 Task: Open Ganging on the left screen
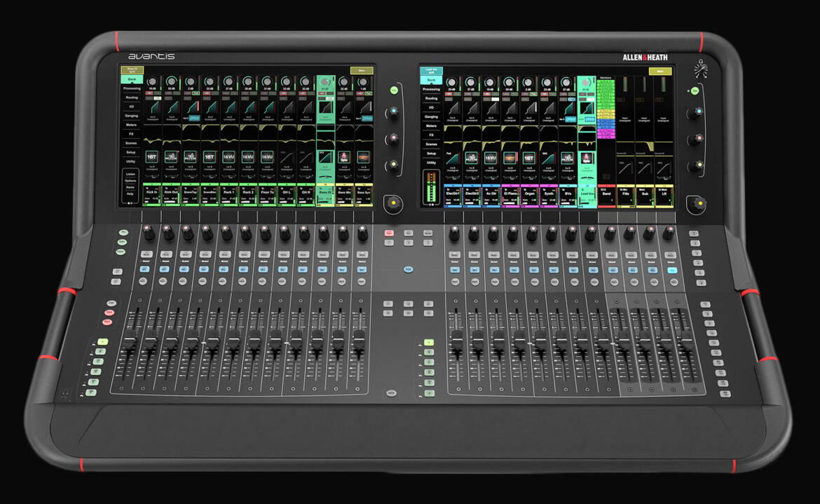131,116
